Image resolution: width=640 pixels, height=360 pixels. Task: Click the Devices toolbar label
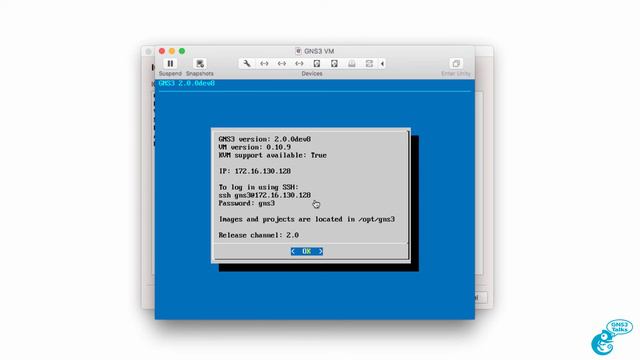click(x=312, y=73)
